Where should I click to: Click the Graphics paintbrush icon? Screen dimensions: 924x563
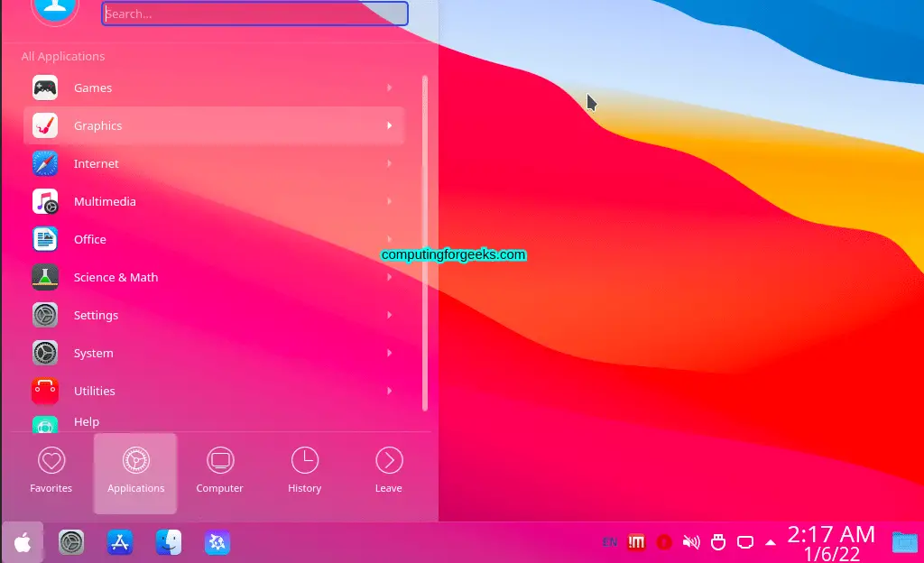pyautogui.click(x=45, y=125)
